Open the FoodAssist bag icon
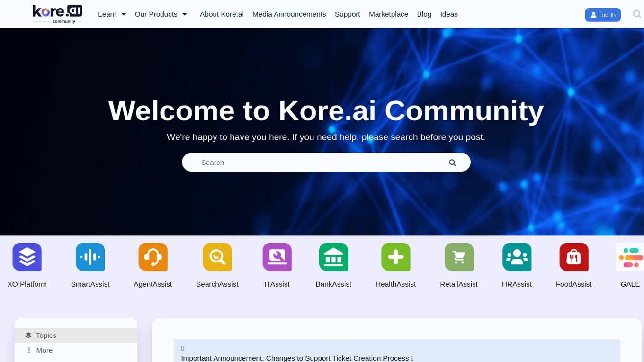Viewport: 644px width, 362px height. point(574,257)
